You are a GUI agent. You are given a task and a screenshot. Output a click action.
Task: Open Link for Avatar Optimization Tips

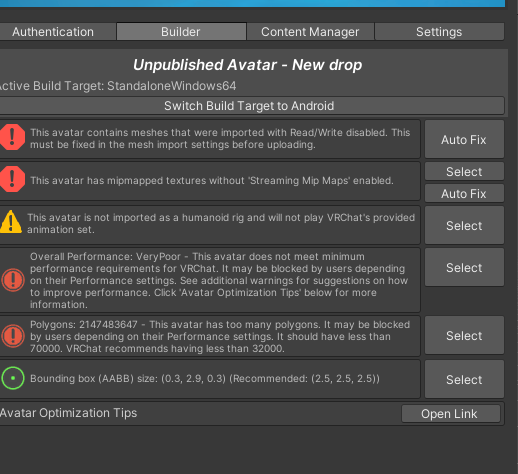[451, 414]
